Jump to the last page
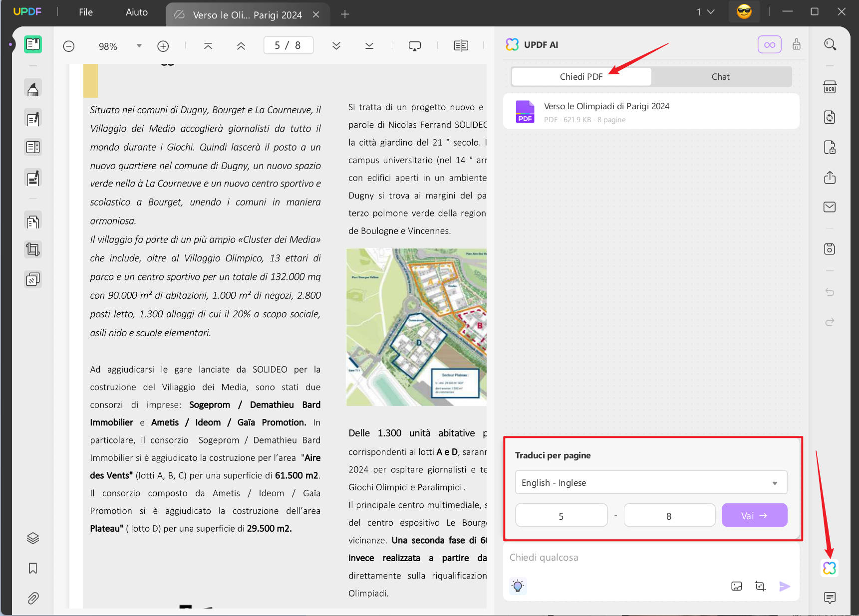Screen dimensions: 859x616 369,46
